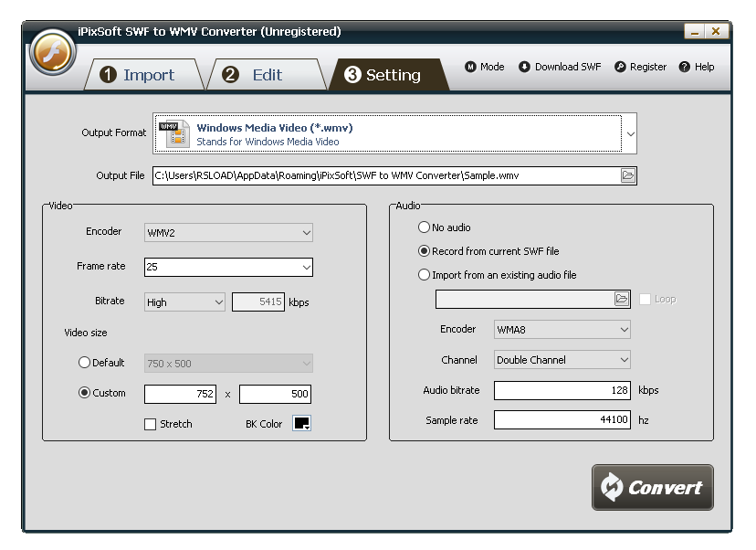This screenshot has height=550, width=756.
Task: Open Help menu
Action: [697, 67]
